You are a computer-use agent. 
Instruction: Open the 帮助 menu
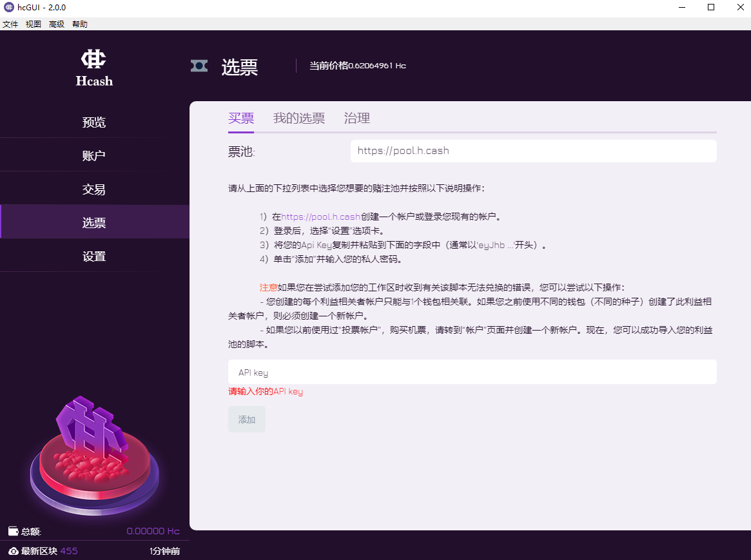(x=80, y=24)
